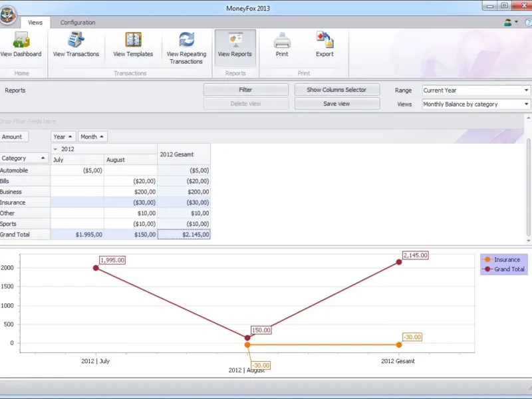The image size is (532, 399).
Task: Click the Business August cell $200,00
Action: tap(130, 192)
